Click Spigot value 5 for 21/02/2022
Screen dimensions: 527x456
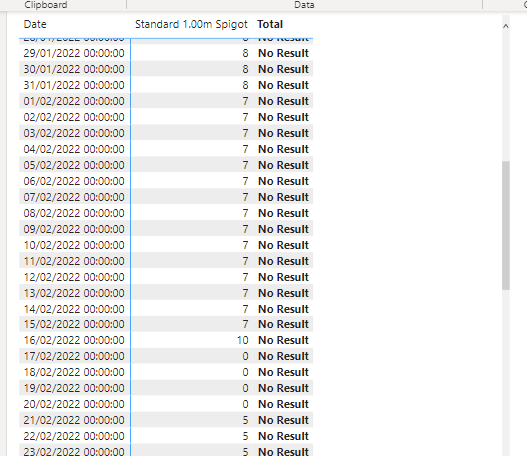245,420
